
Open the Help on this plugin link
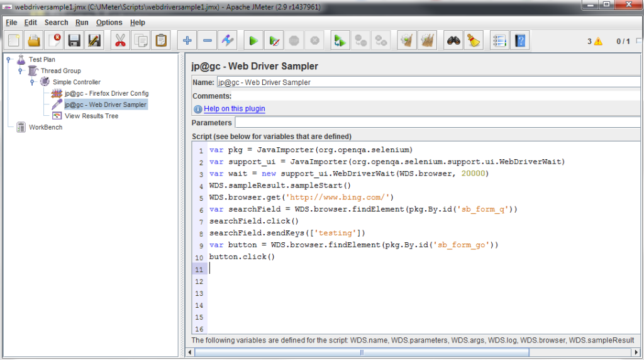(x=234, y=108)
